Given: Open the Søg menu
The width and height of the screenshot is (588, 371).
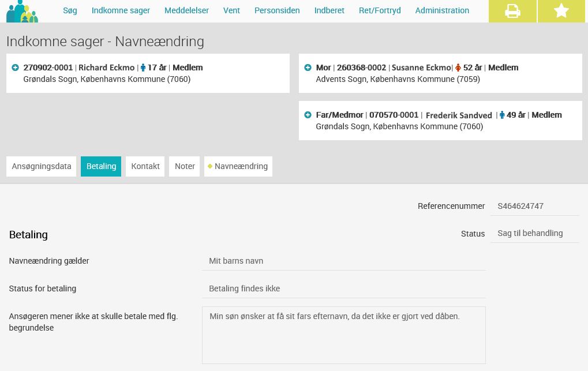Looking at the screenshot, I should click(x=70, y=10).
